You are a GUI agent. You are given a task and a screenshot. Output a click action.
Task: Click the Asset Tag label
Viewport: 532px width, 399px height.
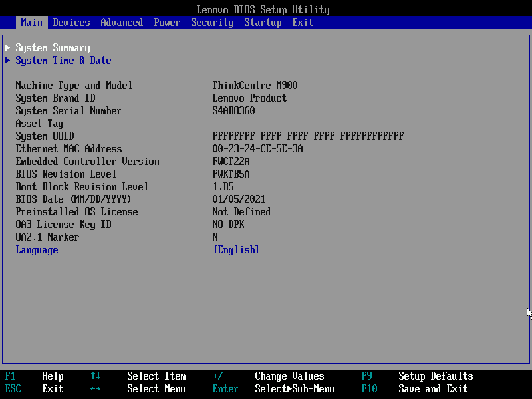[x=39, y=124]
